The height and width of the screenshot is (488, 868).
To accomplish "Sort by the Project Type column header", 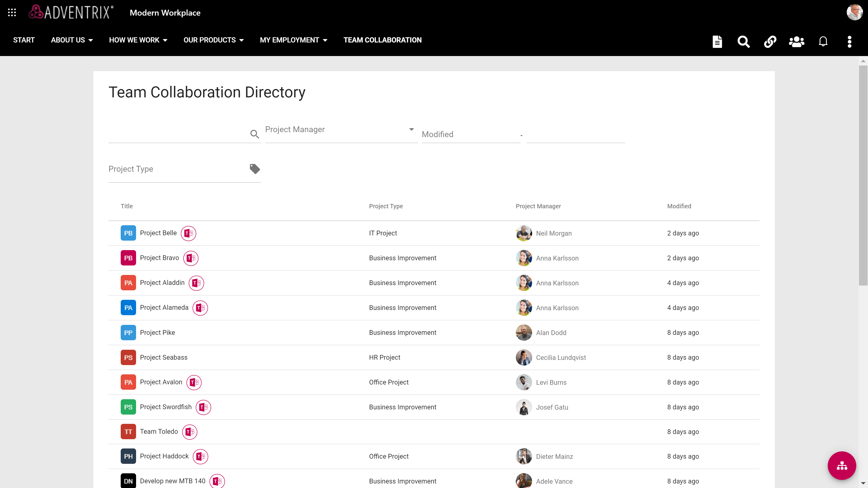I will [386, 206].
